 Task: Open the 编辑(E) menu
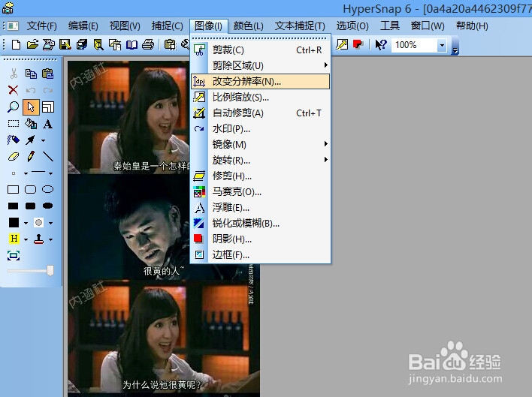click(x=83, y=26)
